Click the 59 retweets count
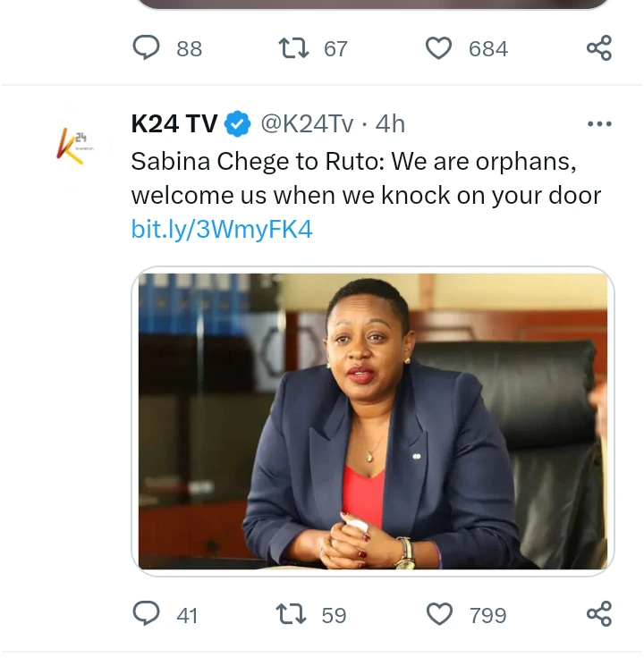This screenshot has height=666, width=644. [x=335, y=615]
